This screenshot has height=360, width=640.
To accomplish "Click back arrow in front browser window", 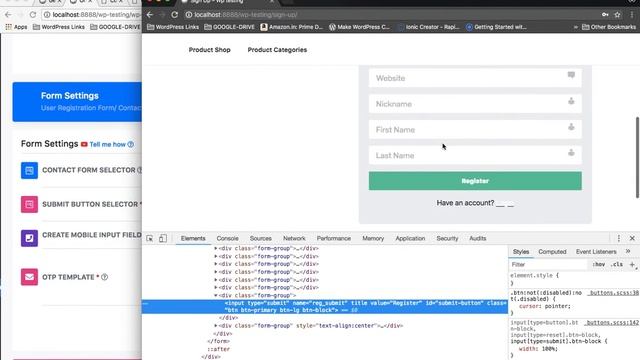I will [x=150, y=15].
